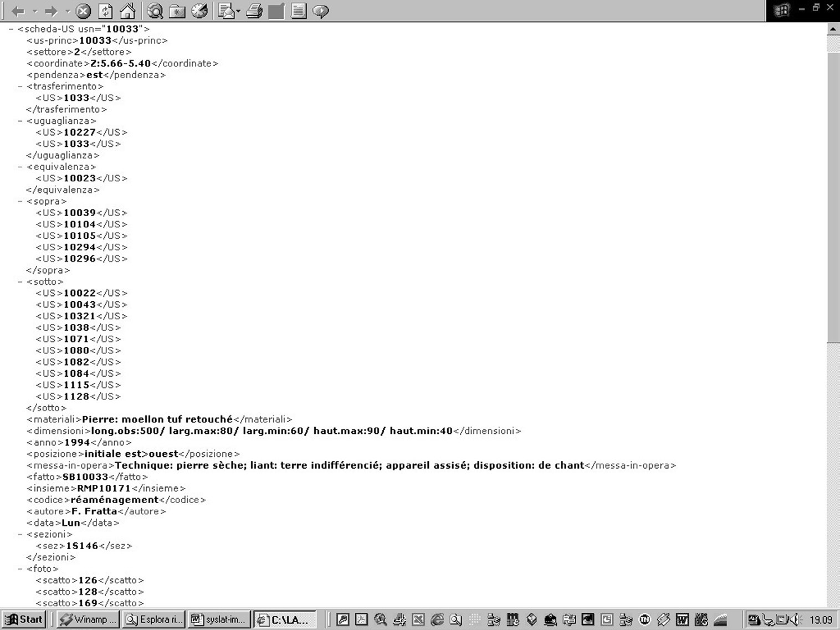This screenshot has height=630, width=840.
Task: Click the grey square icon beside Print
Action: pyautogui.click(x=276, y=11)
